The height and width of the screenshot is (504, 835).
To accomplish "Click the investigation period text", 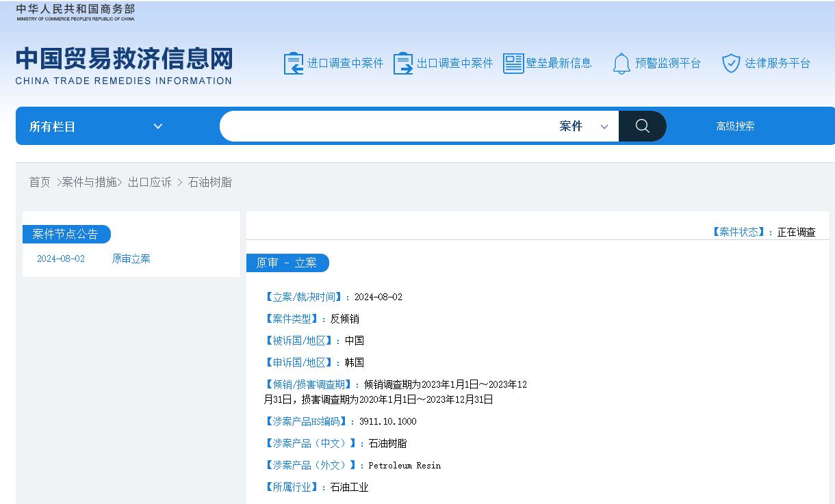I will (395, 392).
